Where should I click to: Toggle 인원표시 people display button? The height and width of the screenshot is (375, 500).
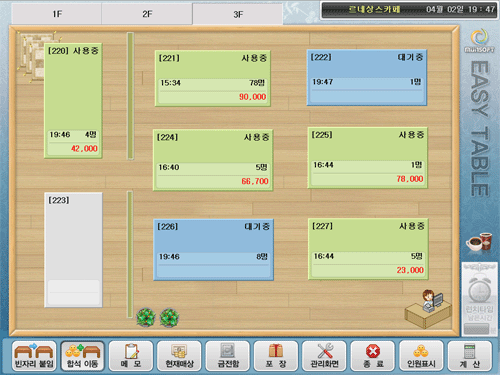point(421,356)
